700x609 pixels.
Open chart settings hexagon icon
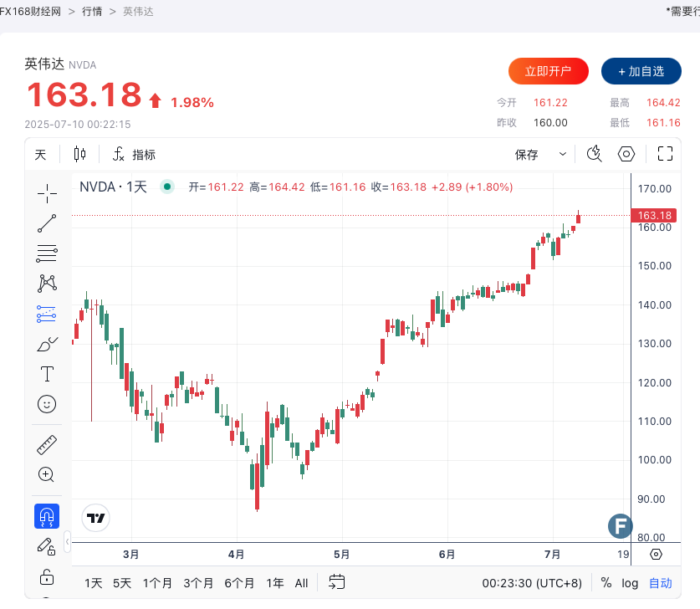click(x=626, y=154)
